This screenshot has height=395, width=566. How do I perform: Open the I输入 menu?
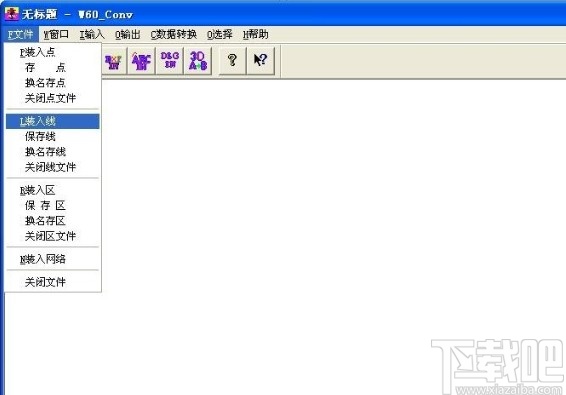coord(92,35)
